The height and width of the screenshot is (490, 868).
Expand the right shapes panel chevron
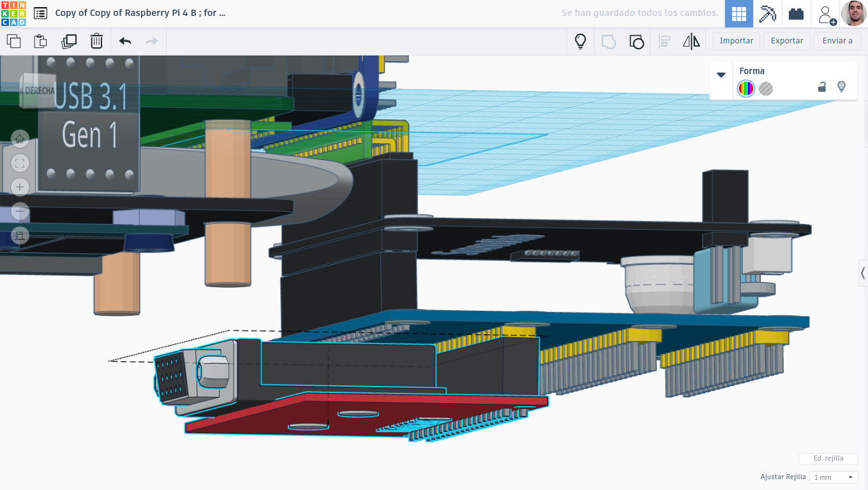click(x=863, y=273)
